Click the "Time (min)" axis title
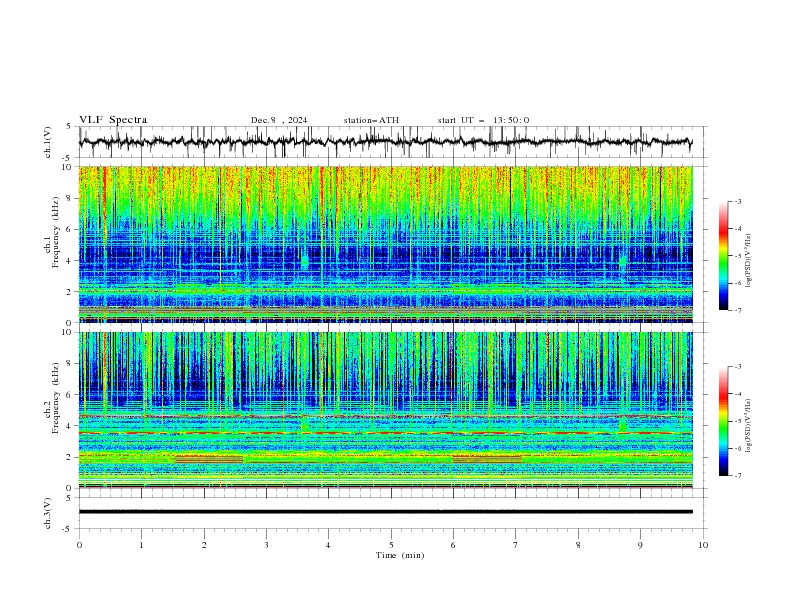This screenshot has width=792, height=612. coord(400,555)
